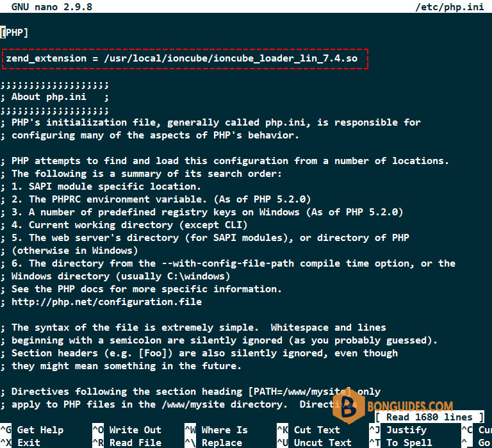This screenshot has width=492, height=448.
Task: Click the 'See the PHP docs' comment line
Action: click(141, 289)
